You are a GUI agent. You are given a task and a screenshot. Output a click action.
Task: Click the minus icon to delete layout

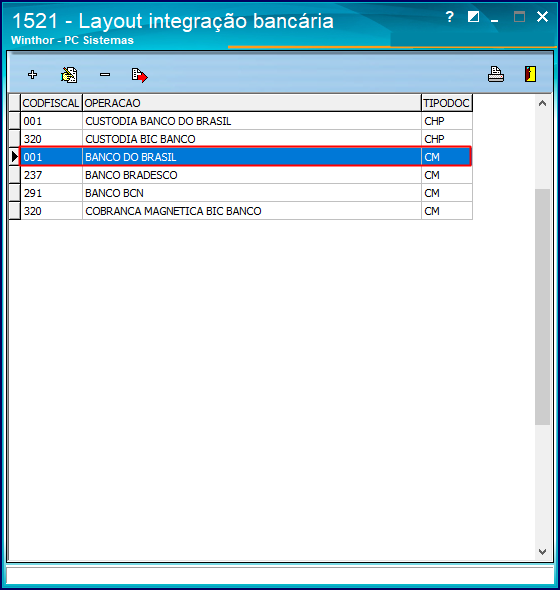(105, 75)
